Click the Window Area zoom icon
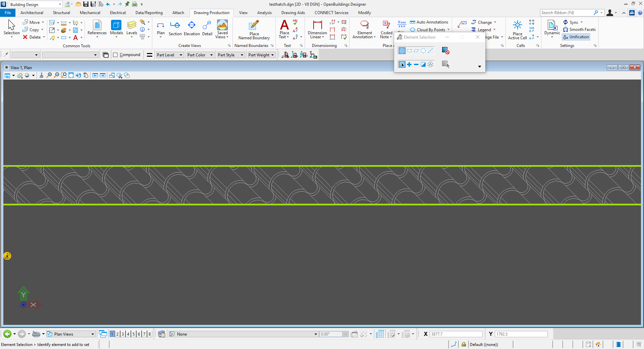 (64, 76)
